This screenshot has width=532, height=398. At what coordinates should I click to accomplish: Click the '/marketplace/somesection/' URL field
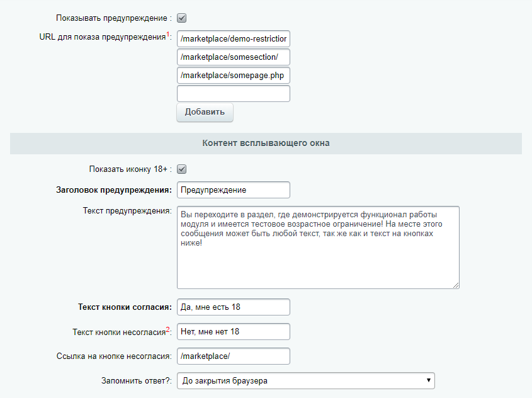pos(233,57)
